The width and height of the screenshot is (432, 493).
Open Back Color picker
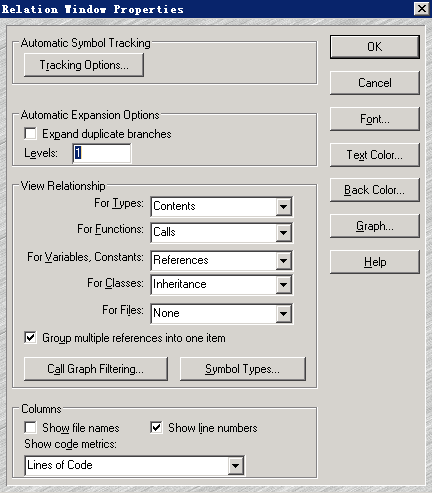pyautogui.click(x=375, y=190)
